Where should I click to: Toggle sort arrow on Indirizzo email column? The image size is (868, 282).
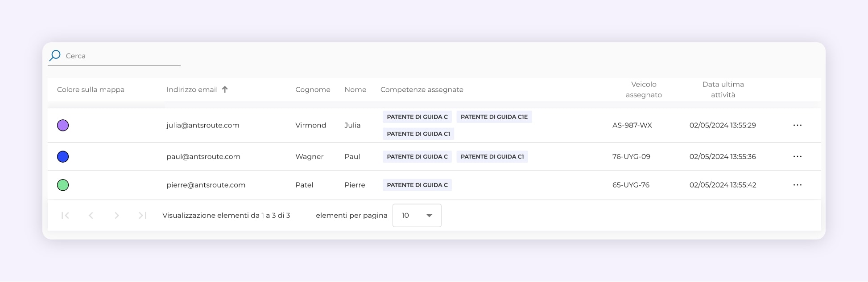[225, 90]
